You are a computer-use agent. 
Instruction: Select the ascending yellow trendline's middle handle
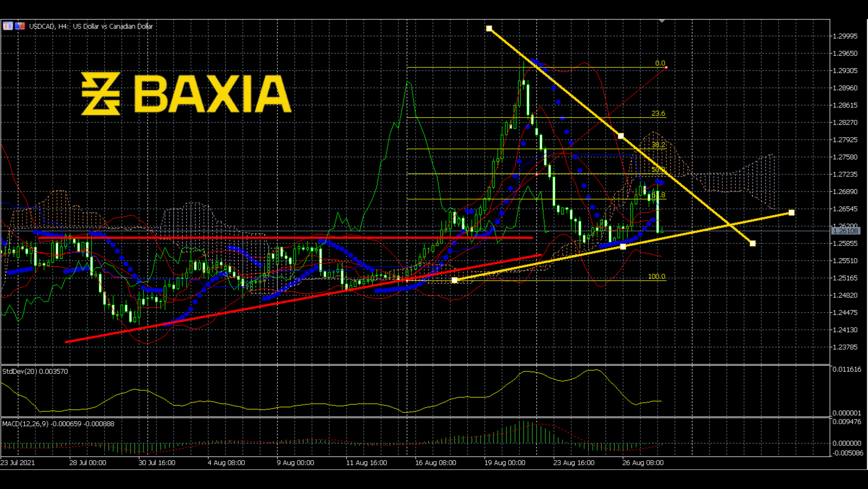pyautogui.click(x=623, y=247)
